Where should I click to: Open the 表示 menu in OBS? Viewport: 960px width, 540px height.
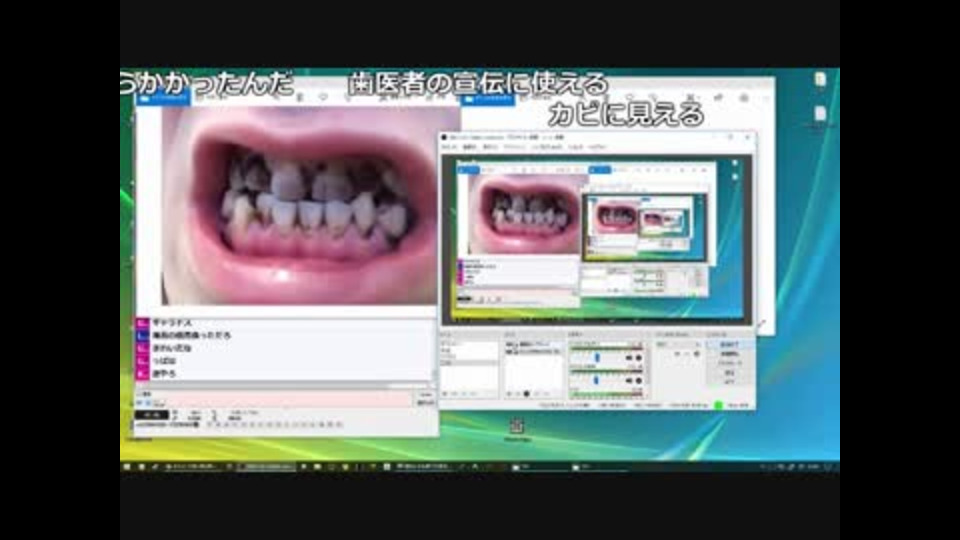490,148
